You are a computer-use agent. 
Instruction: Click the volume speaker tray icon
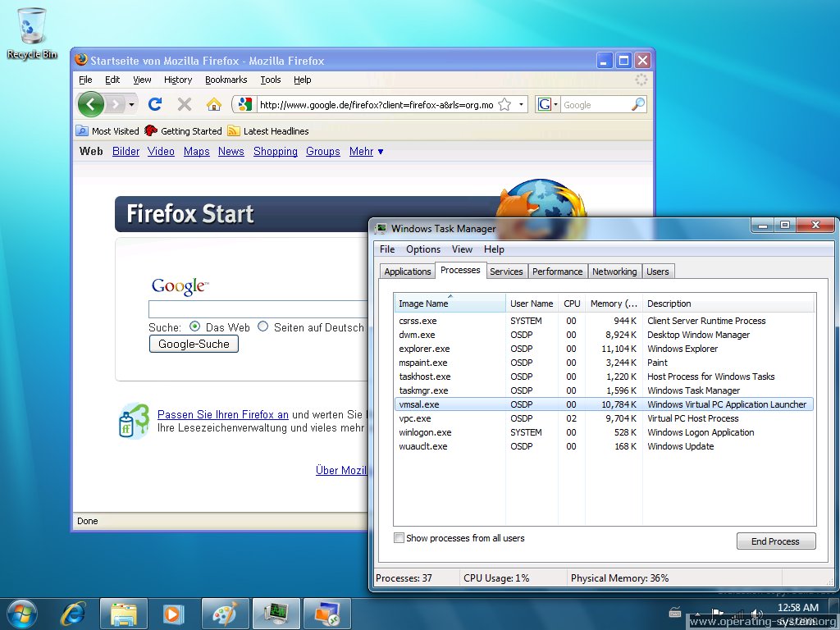[x=756, y=614]
